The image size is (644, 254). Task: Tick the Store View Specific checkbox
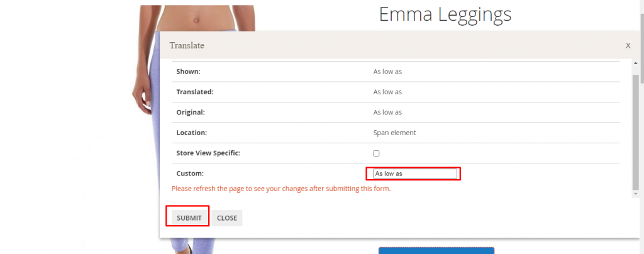[376, 153]
